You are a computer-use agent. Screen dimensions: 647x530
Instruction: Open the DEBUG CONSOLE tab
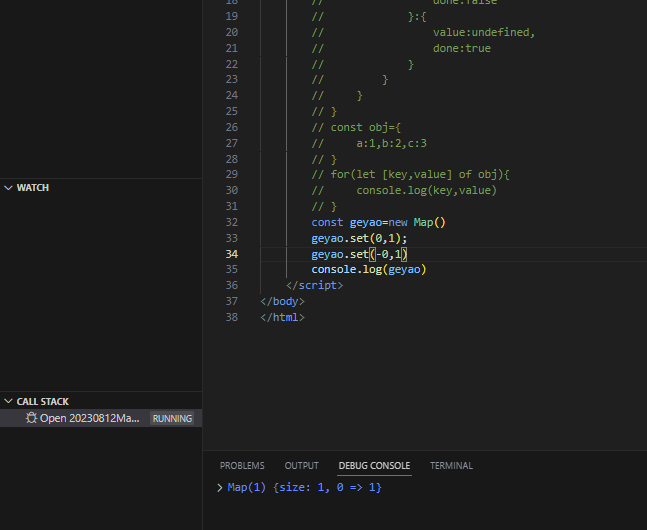[374, 466]
